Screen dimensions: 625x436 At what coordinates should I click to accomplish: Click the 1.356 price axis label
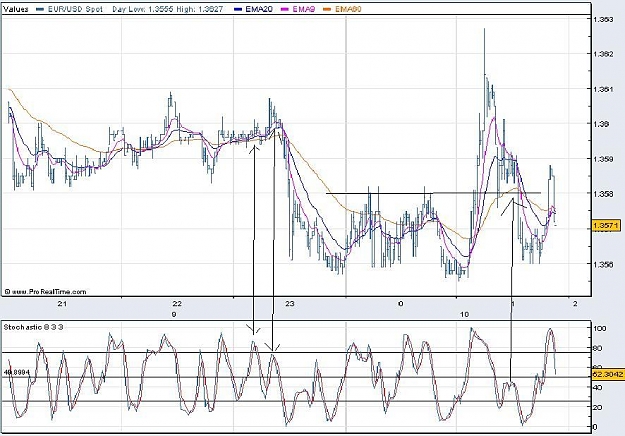point(603,264)
